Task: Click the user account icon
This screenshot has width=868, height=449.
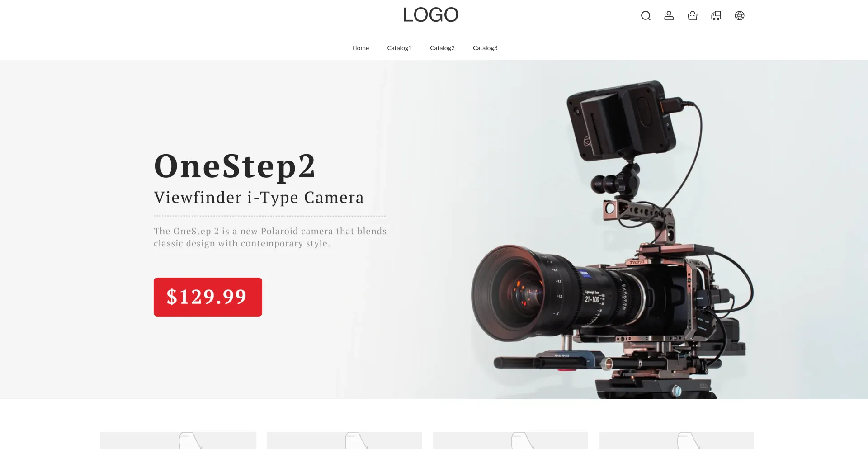Action: [669, 16]
